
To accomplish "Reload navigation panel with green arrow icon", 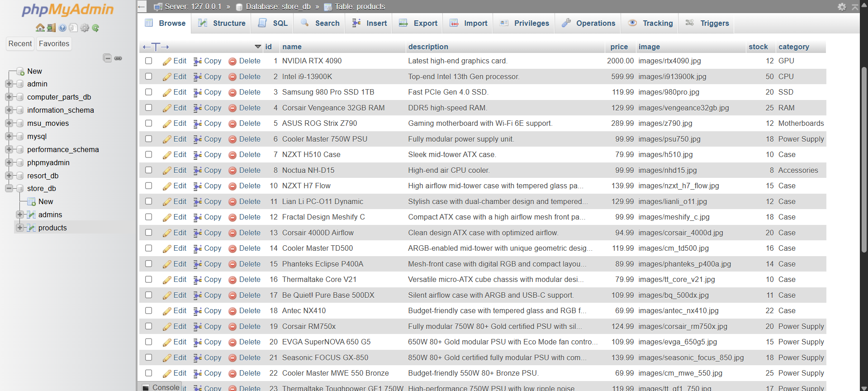I will (x=95, y=28).
